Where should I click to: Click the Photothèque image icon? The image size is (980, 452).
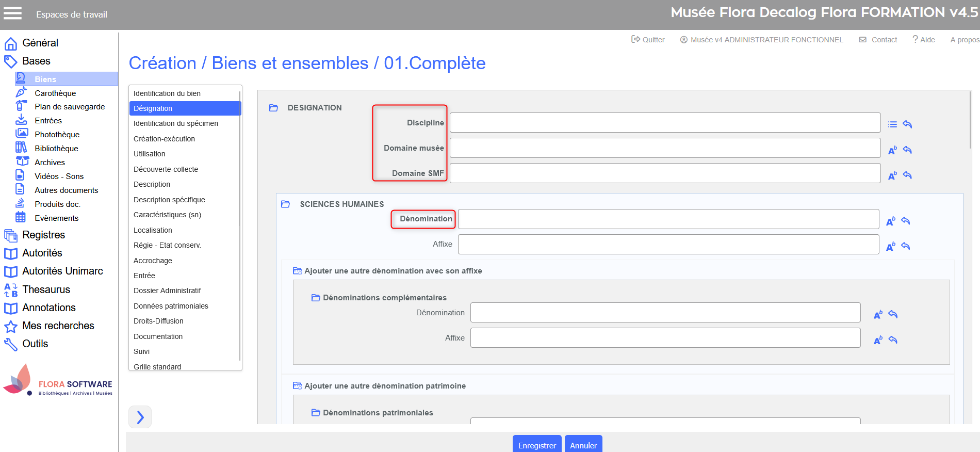coord(21,134)
